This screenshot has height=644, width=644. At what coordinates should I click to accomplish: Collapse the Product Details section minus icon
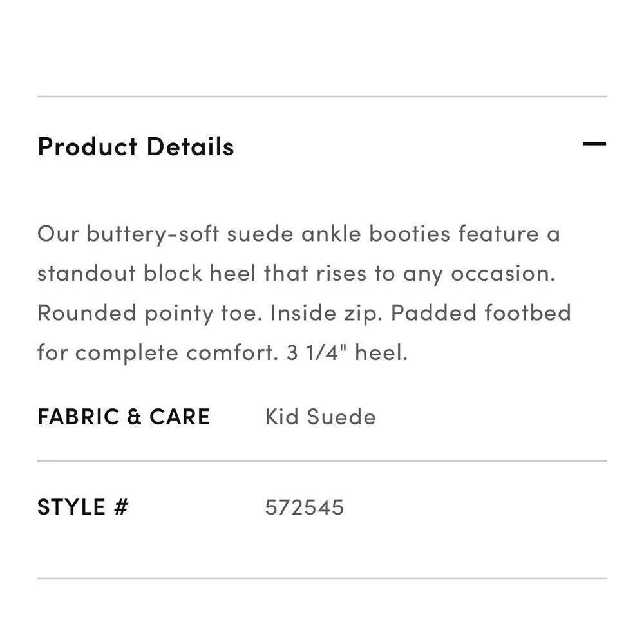(x=594, y=144)
